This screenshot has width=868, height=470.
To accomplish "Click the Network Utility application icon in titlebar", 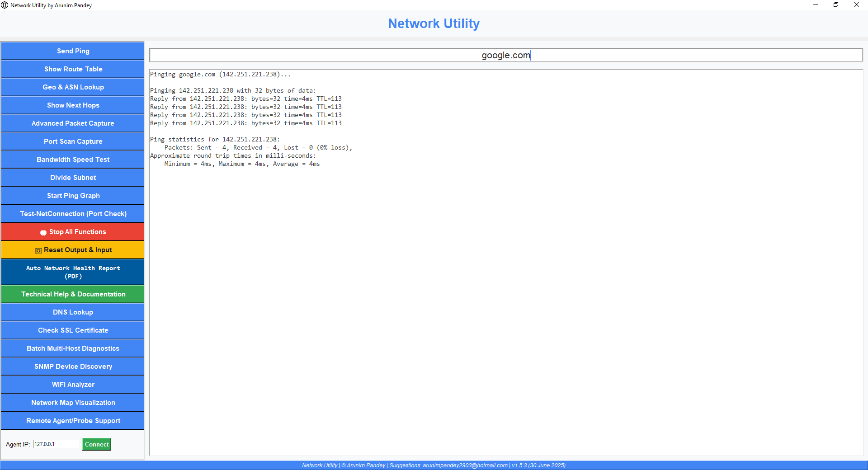I will click(x=5, y=5).
